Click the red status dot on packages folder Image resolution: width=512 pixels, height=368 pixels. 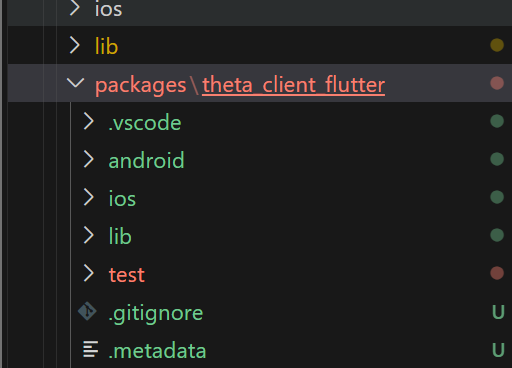[497, 83]
